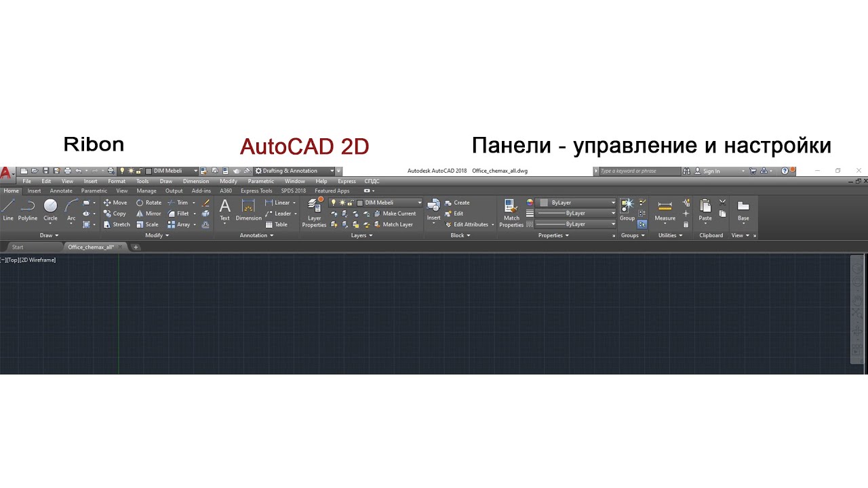Switch to the Express Tools ribbon tab
868x488 pixels.
tap(256, 191)
